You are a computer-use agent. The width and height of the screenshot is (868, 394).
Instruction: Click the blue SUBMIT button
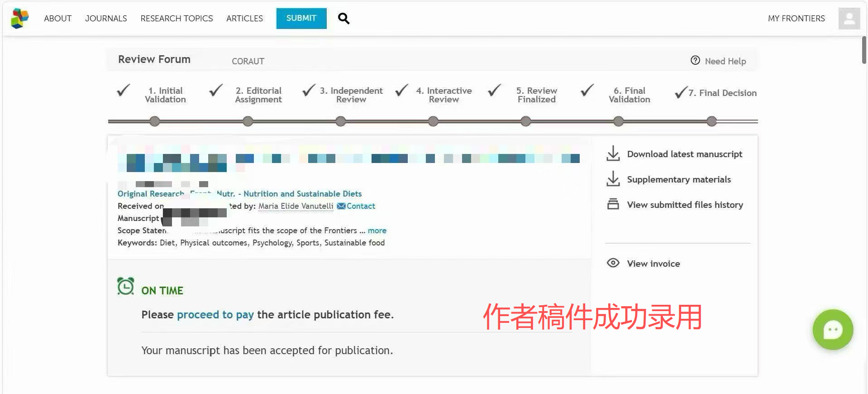[301, 18]
